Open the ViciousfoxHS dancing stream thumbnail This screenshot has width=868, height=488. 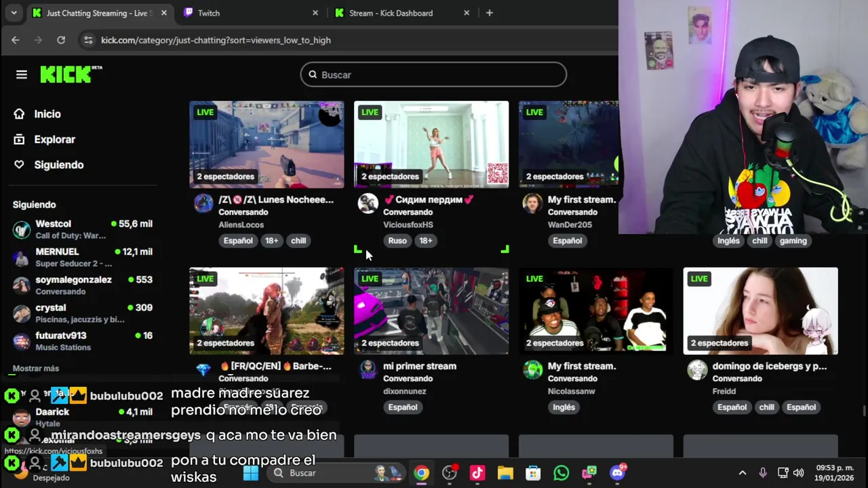click(431, 144)
